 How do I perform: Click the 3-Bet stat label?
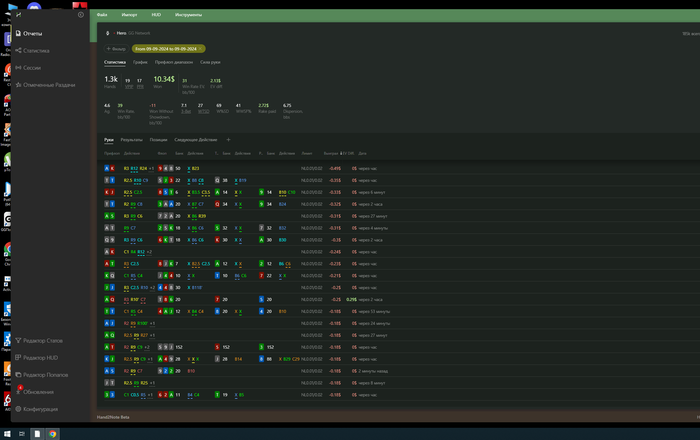point(186,112)
